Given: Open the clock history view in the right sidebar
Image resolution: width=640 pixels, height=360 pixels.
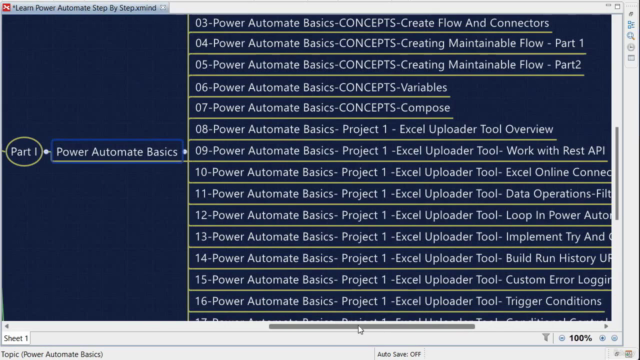Looking at the screenshot, I should click(x=631, y=47).
